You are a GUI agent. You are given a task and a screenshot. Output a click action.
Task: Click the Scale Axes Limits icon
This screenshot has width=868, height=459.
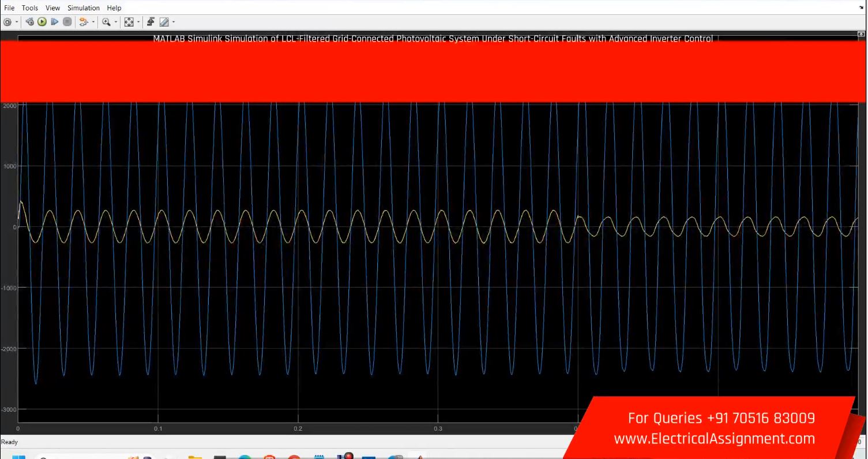[x=130, y=22]
